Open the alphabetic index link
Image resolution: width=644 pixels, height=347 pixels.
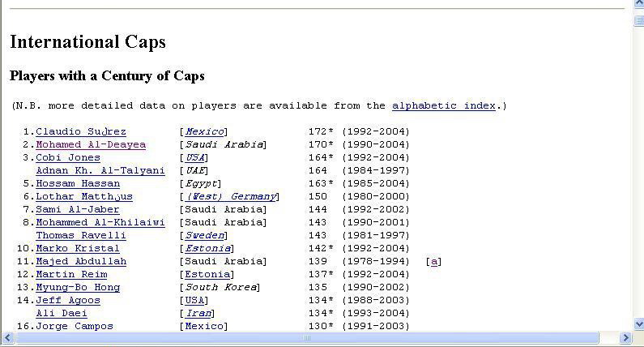(x=444, y=105)
